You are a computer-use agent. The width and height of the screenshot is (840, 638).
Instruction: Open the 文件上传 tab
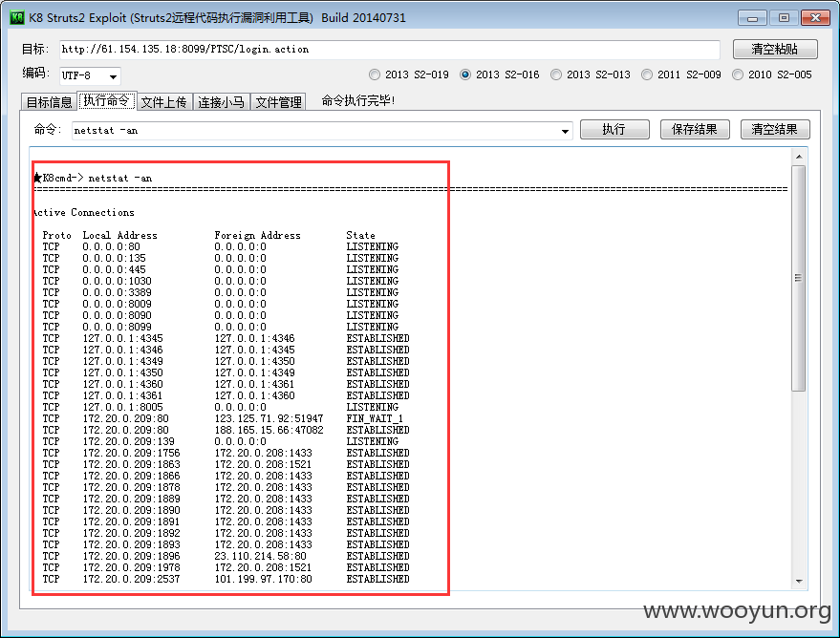(164, 101)
